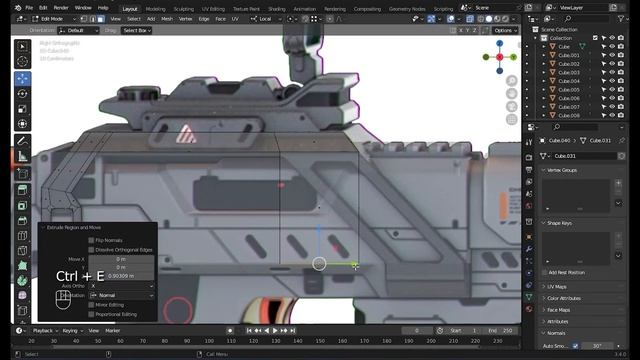Click Move Z value field 0.90309 m
This screenshot has width=640, height=360.
(x=122, y=276)
